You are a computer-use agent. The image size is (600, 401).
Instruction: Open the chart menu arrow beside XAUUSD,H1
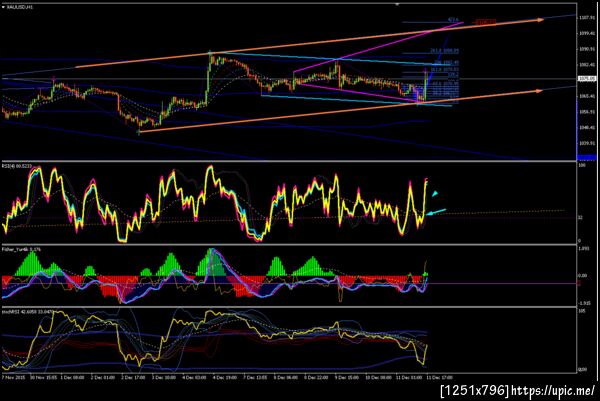click(x=3, y=7)
